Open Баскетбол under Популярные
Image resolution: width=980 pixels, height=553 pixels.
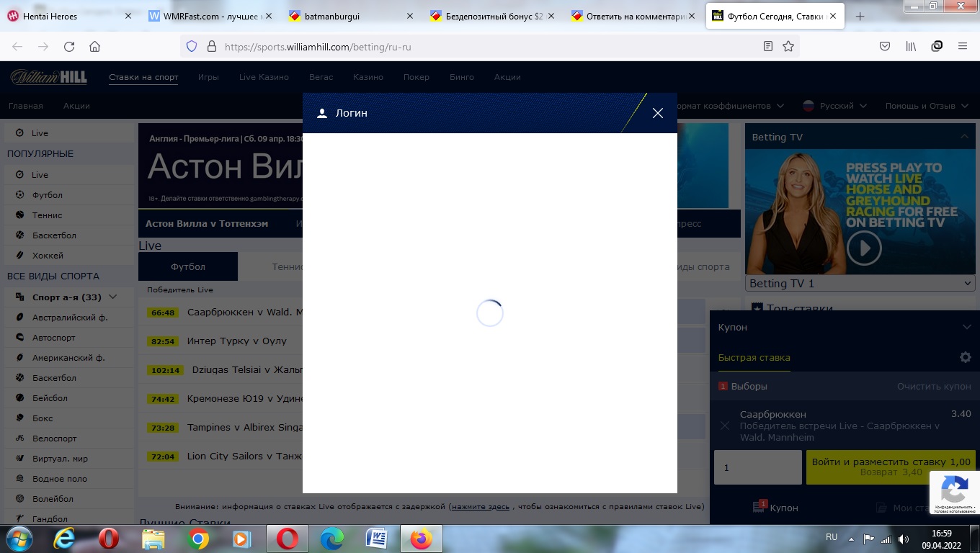(x=68, y=235)
